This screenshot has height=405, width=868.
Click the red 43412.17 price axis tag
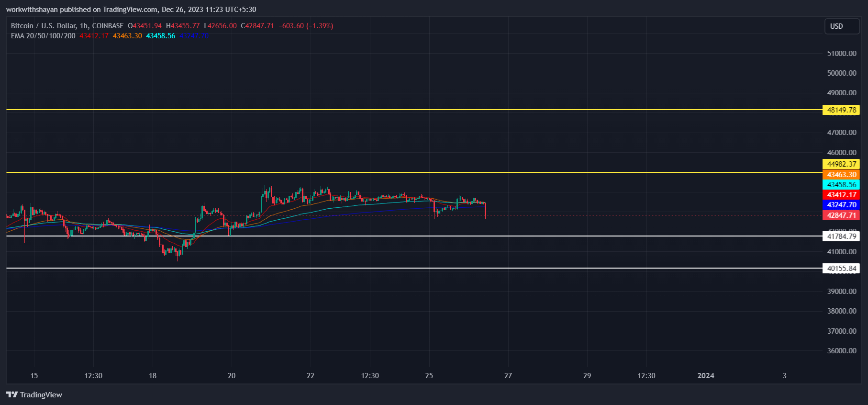(x=841, y=195)
